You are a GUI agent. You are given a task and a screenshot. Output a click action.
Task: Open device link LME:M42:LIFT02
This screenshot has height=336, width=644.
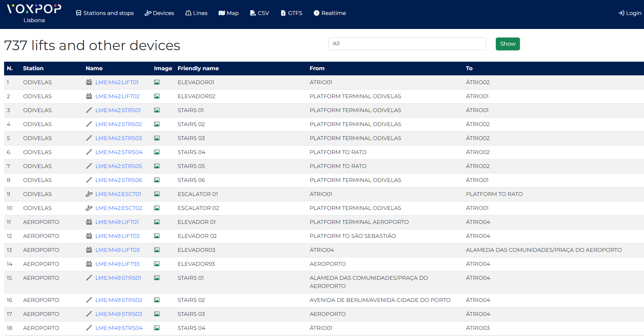[118, 96]
